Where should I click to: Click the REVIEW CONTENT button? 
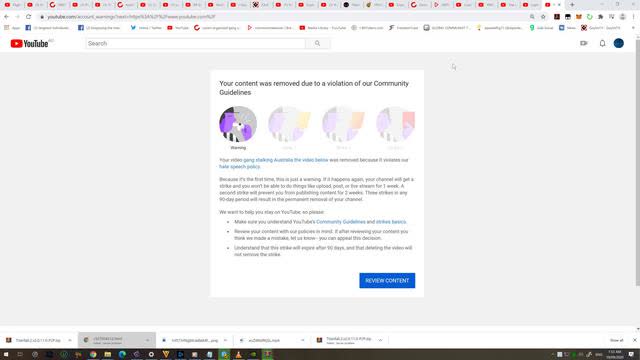[x=387, y=280]
